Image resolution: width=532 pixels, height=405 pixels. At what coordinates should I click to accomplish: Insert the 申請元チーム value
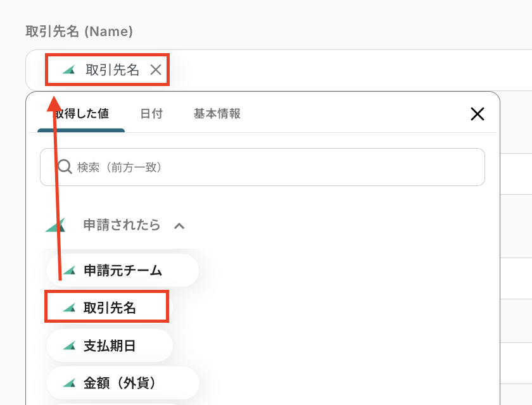(x=122, y=271)
